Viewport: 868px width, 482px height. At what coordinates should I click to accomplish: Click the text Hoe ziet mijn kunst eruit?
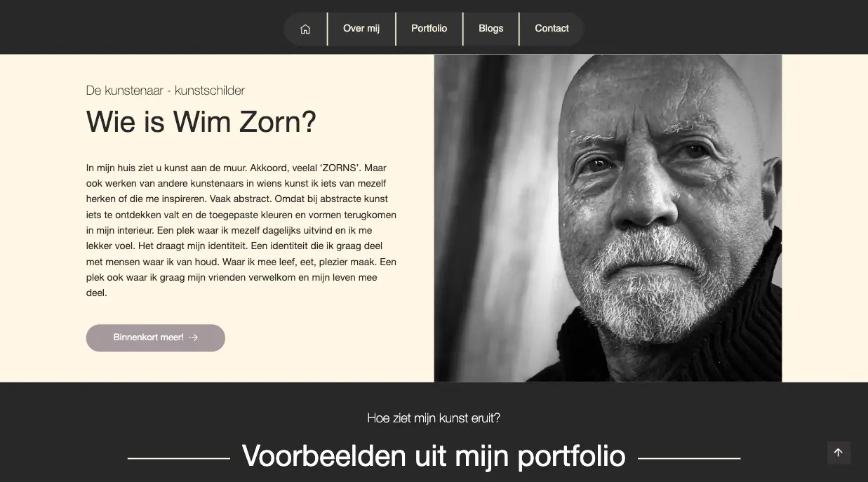point(434,418)
